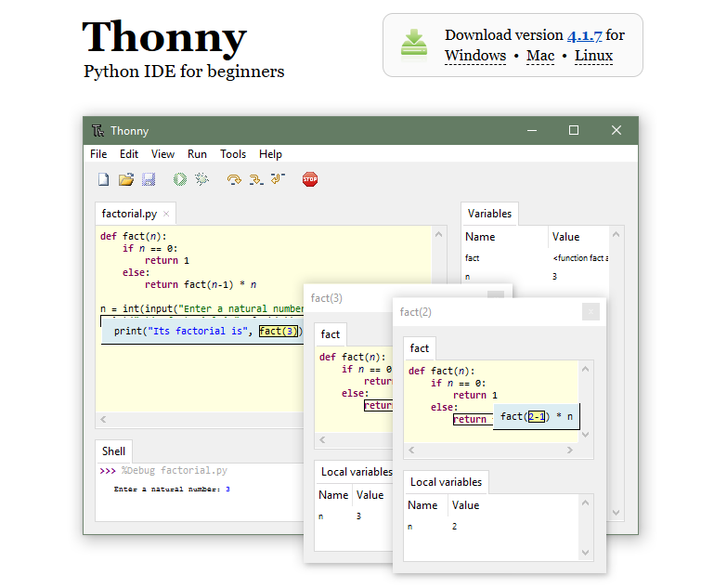Click the Save floppy disk icon
Viewport: 701px width, 588px height.
coord(148,179)
